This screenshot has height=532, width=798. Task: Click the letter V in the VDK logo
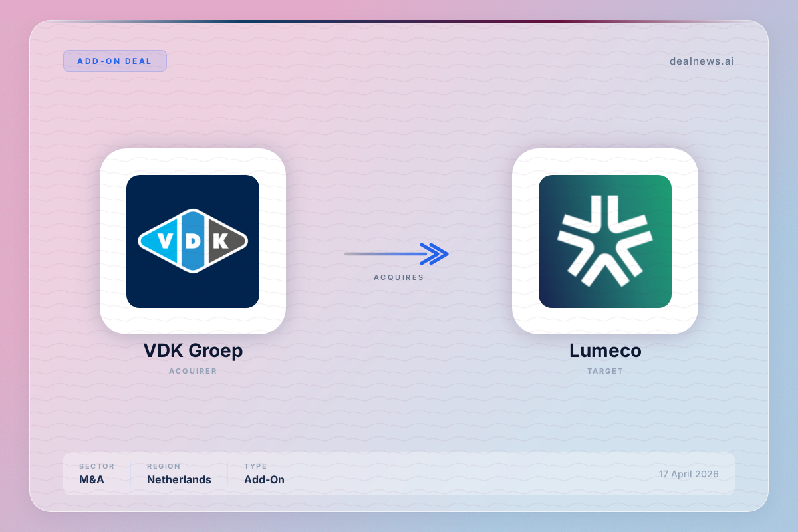click(x=164, y=241)
